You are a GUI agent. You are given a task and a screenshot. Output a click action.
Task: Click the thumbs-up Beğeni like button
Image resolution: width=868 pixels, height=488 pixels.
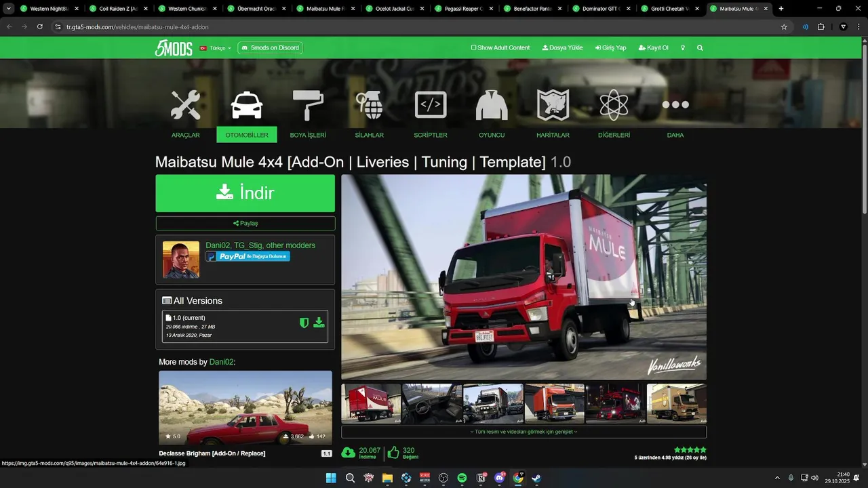393,453
